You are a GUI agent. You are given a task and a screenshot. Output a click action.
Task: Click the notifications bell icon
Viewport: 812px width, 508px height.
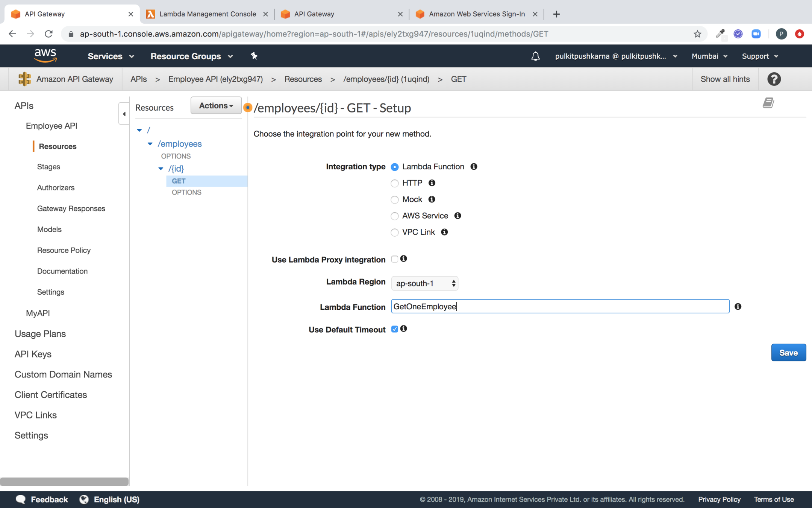(535, 56)
